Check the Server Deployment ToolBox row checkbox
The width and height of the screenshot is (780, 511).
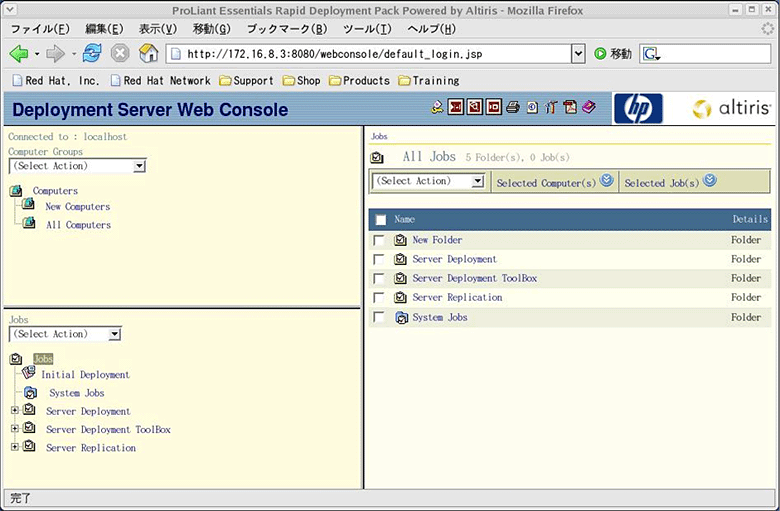379,279
